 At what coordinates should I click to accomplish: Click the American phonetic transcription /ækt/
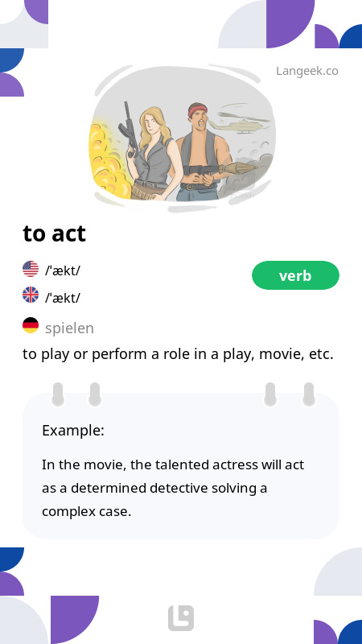[x=63, y=270]
